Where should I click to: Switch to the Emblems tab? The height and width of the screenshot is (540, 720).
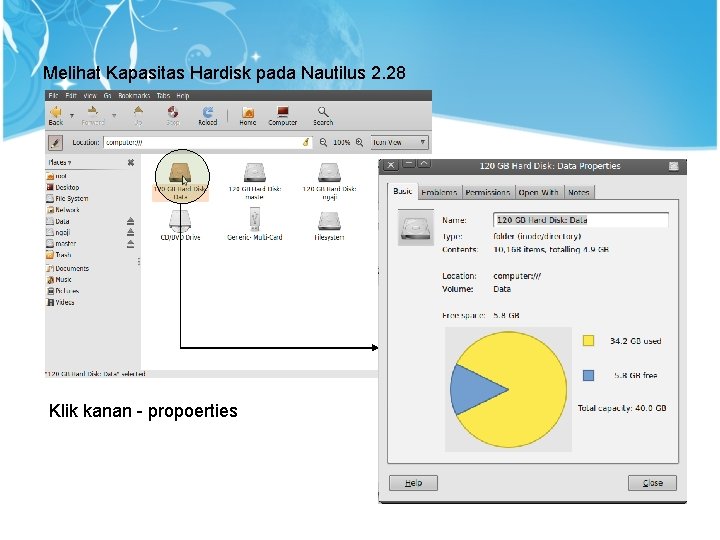439,192
